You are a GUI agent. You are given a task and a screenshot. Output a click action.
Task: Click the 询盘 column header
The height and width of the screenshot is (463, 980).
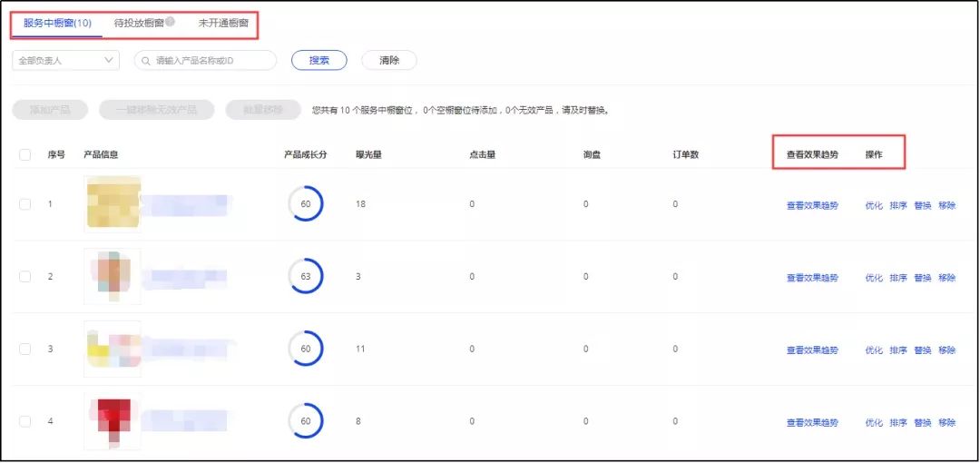pyautogui.click(x=592, y=155)
